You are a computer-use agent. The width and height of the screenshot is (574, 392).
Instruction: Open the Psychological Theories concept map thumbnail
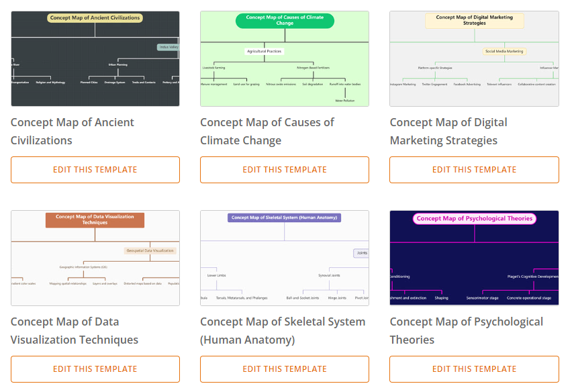(x=474, y=258)
